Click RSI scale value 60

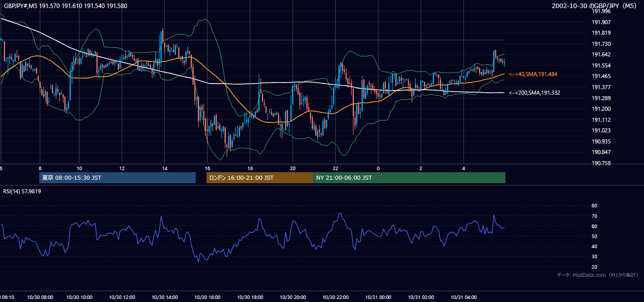coord(594,226)
